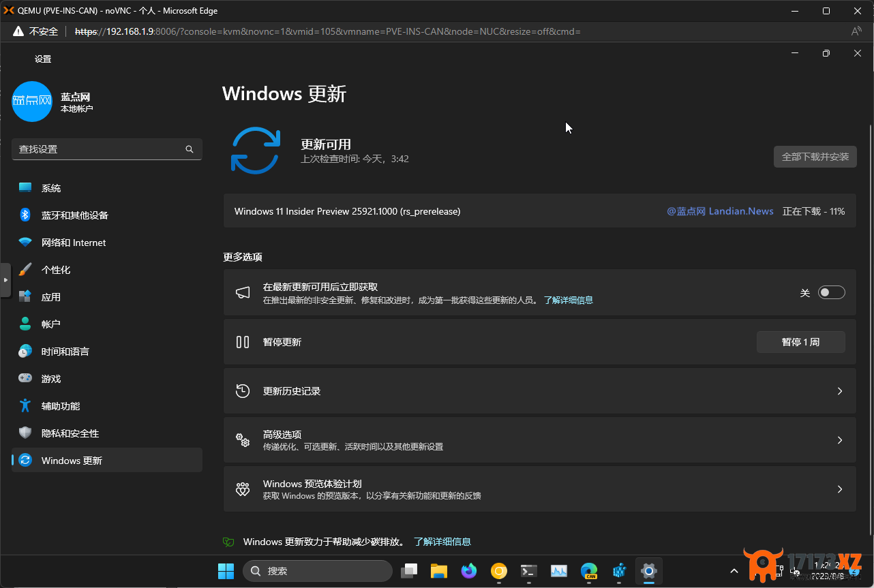
Task: Select the 网络和 Internet wifi icon
Action: 25,242
